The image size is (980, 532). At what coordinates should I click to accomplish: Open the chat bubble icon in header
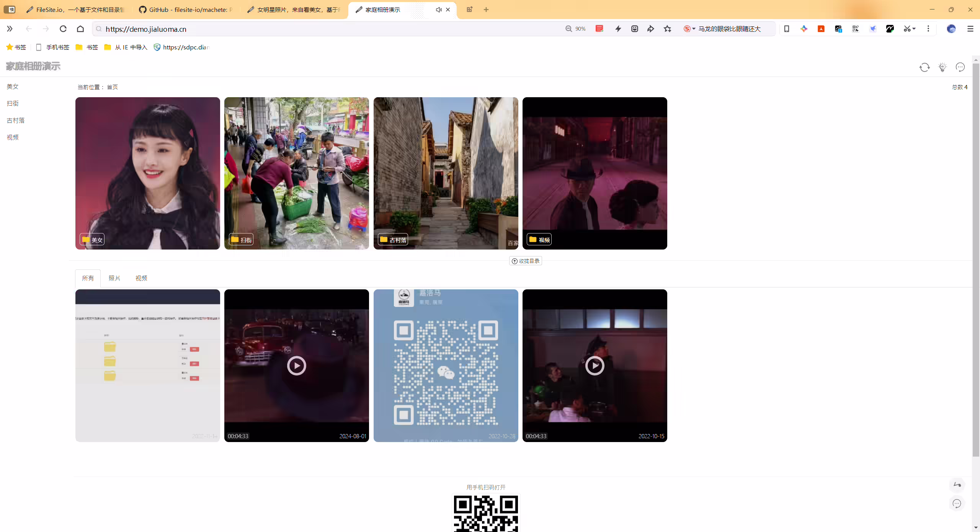tap(960, 67)
